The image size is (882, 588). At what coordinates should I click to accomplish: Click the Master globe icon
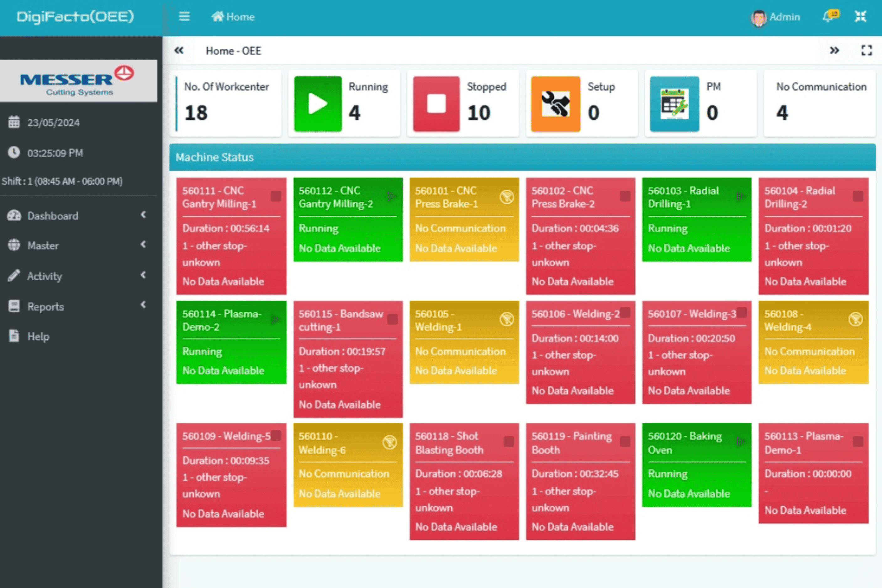(14, 245)
